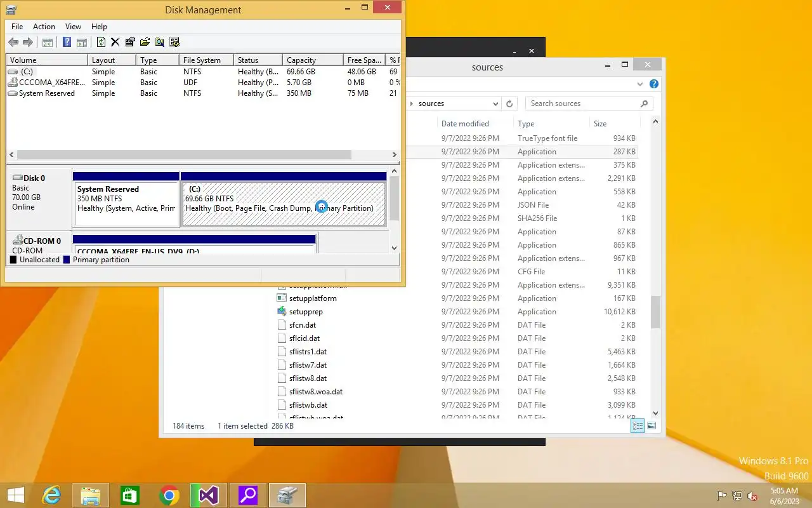Click the Explore magnifier icon in toolbar

(159, 43)
